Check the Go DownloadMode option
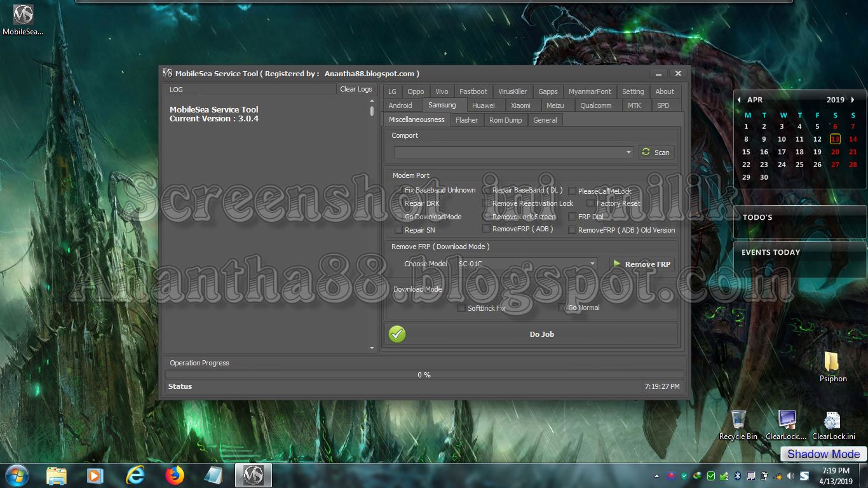The width and height of the screenshot is (868, 488). 398,217
